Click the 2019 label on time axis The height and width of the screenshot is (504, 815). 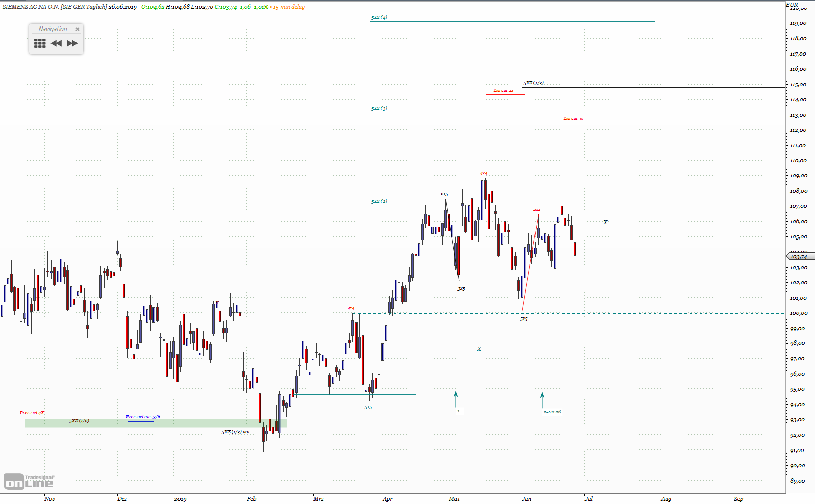[180, 499]
